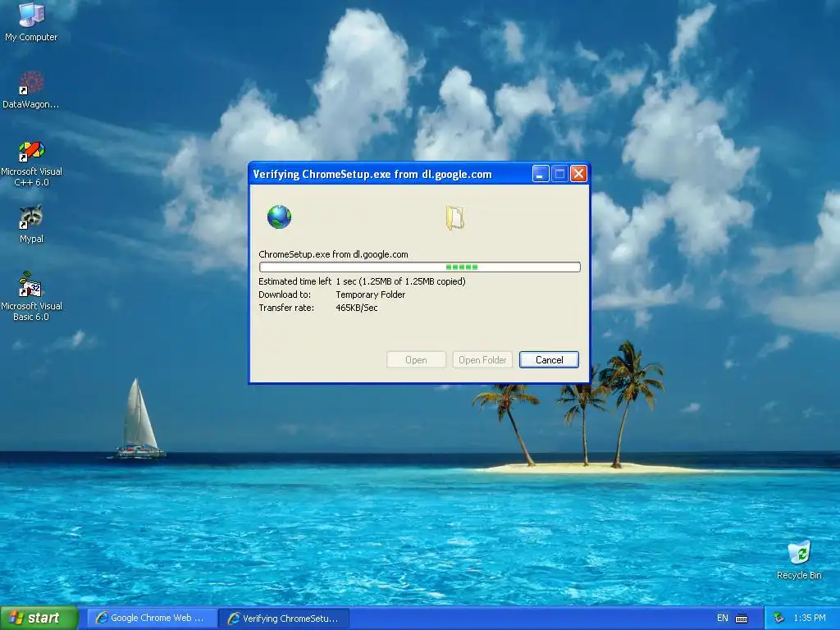Select the Mypal raccoon browser icon

coord(31,224)
